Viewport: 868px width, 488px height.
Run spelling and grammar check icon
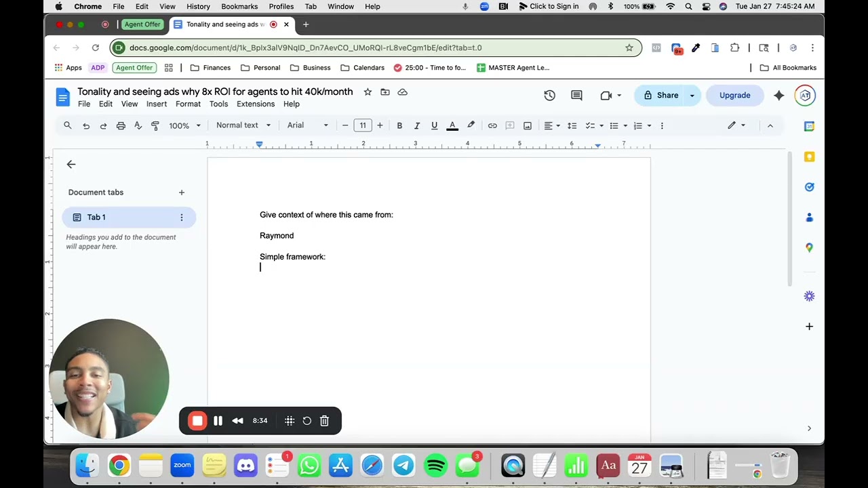(138, 125)
